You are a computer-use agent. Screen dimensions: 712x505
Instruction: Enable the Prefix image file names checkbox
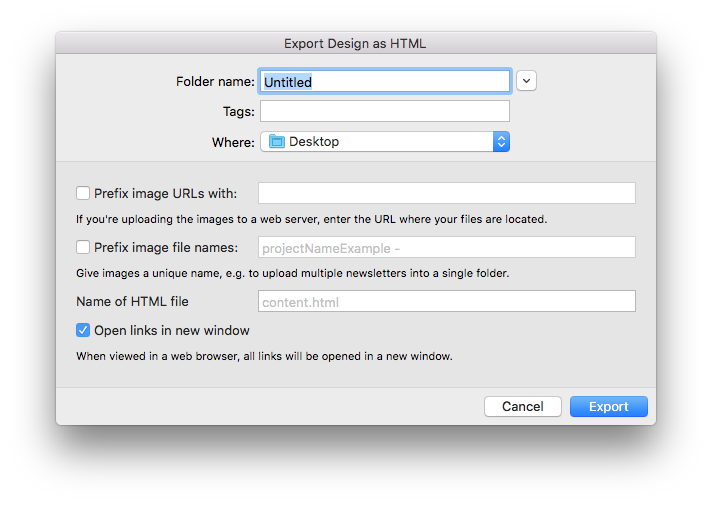83,247
